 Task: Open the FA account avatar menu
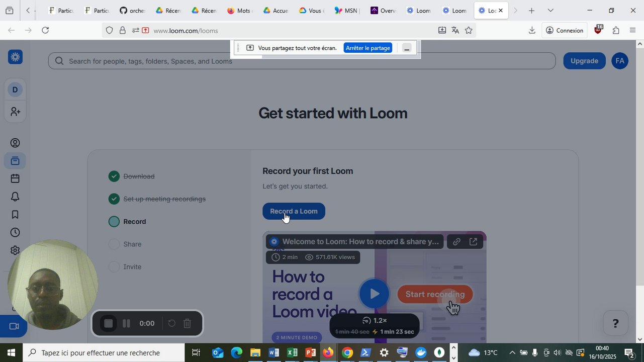point(620,61)
